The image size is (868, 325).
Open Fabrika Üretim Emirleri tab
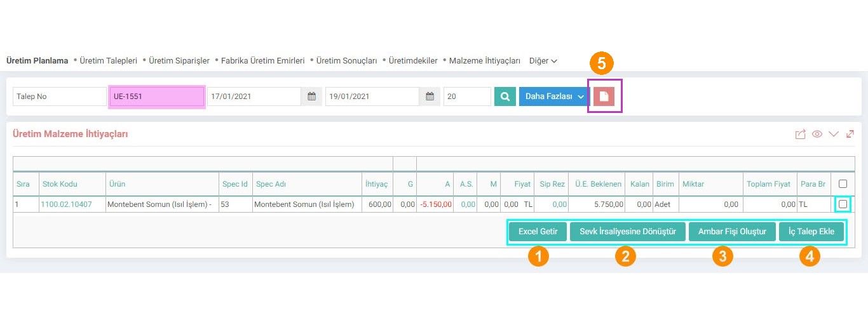[x=263, y=61]
